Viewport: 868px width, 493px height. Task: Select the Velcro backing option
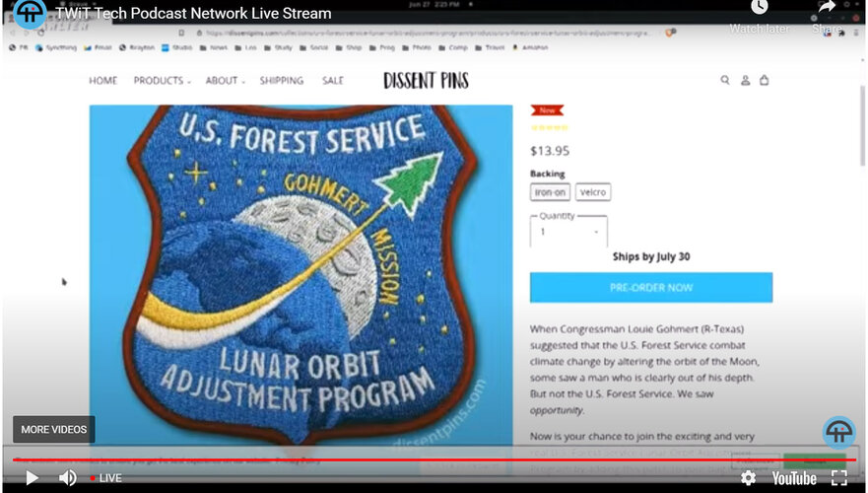[593, 192]
